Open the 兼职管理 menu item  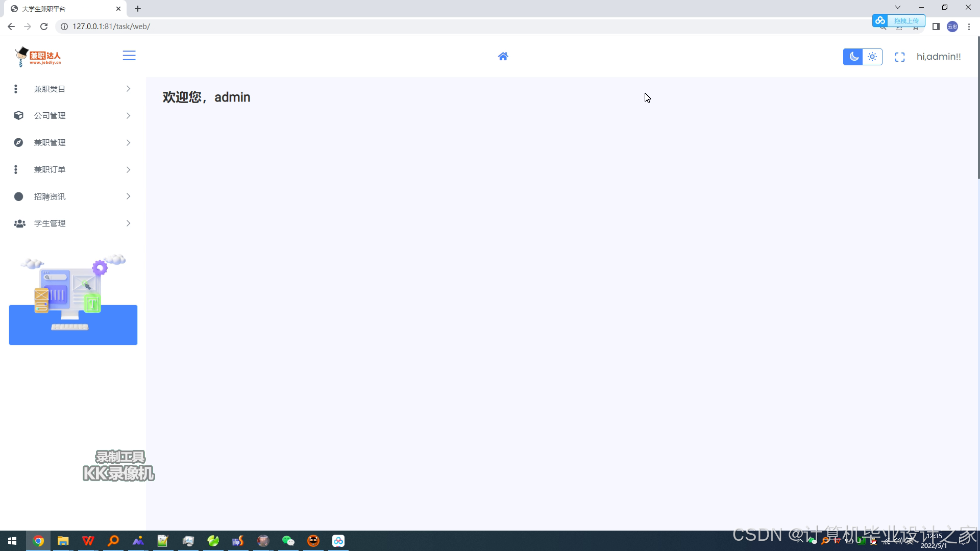50,143
